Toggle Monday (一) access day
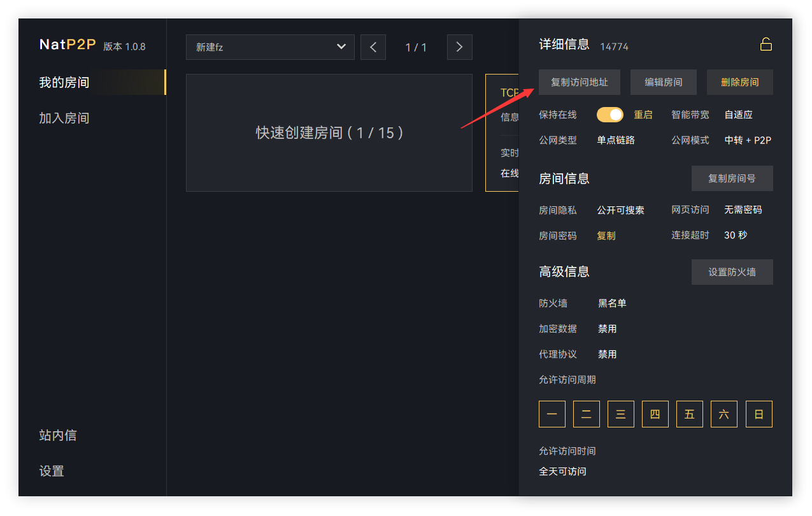812x516 pixels. [552, 414]
